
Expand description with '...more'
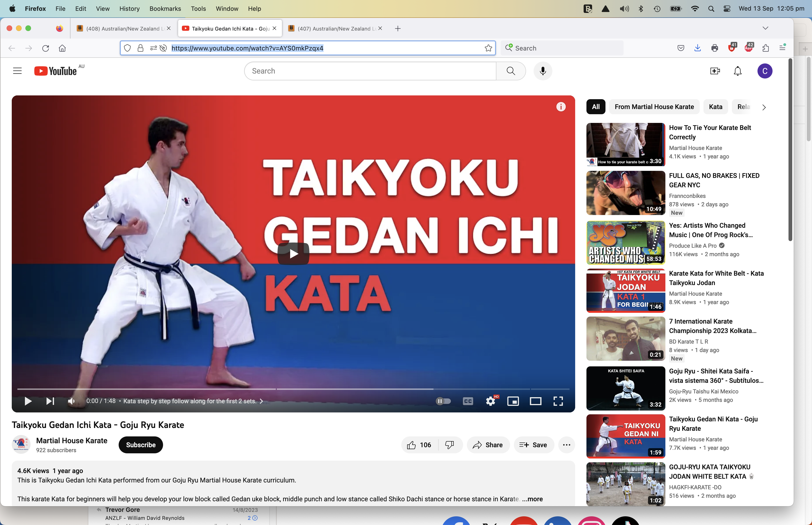coord(532,499)
